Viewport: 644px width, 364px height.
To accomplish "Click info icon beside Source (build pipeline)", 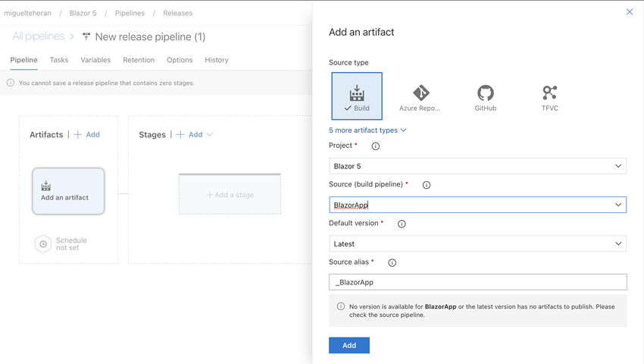I will tap(427, 185).
